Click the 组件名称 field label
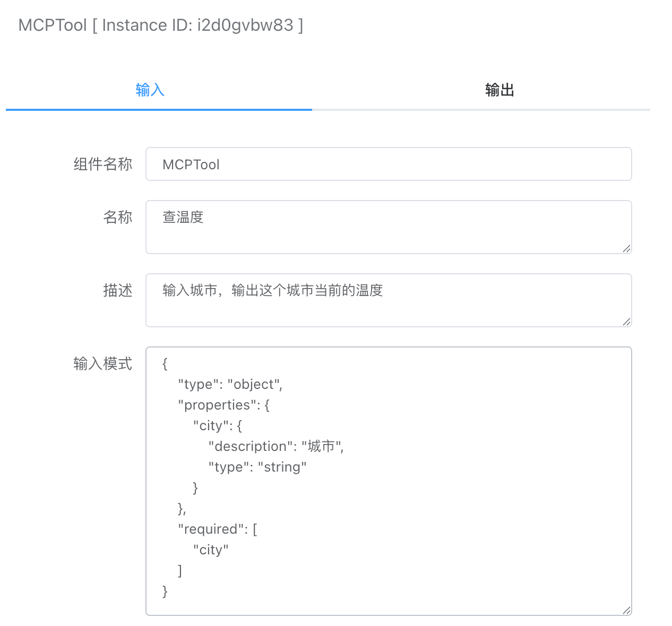The width and height of the screenshot is (672, 626). pos(103,164)
